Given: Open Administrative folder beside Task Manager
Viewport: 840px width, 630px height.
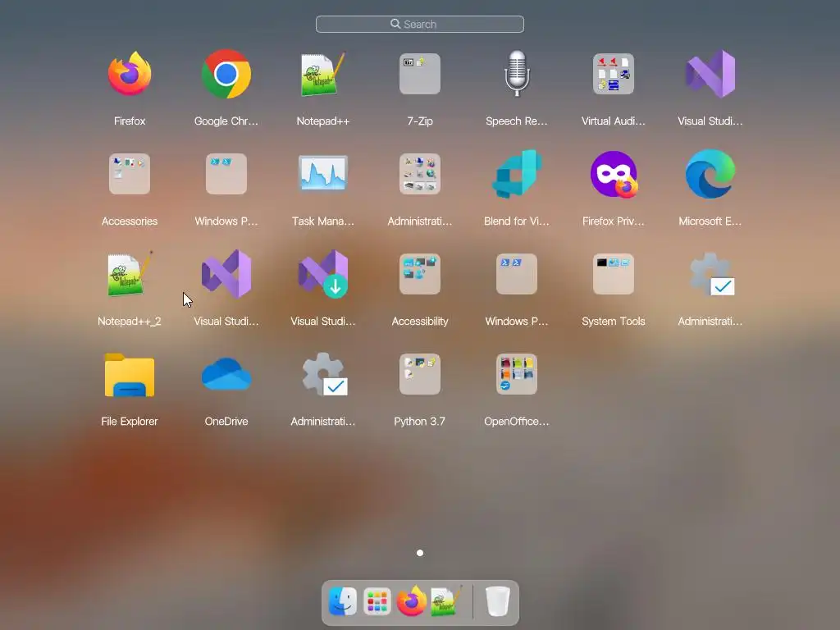Looking at the screenshot, I should tap(419, 174).
